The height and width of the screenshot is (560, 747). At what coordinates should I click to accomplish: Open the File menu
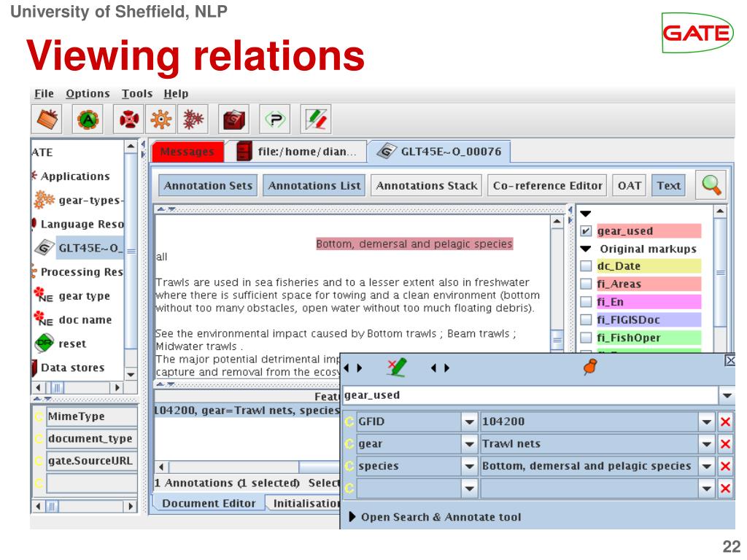44,93
